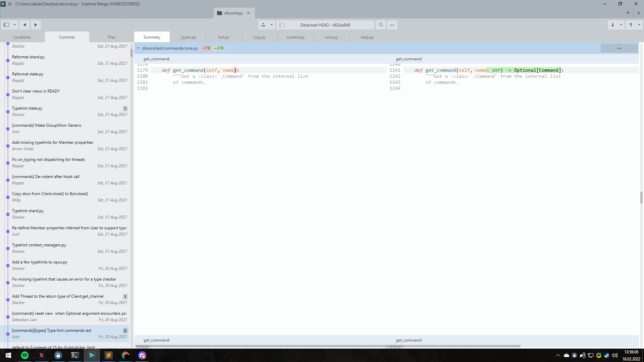Open the cog.py file tab
The image size is (644, 362).
tap(260, 37)
